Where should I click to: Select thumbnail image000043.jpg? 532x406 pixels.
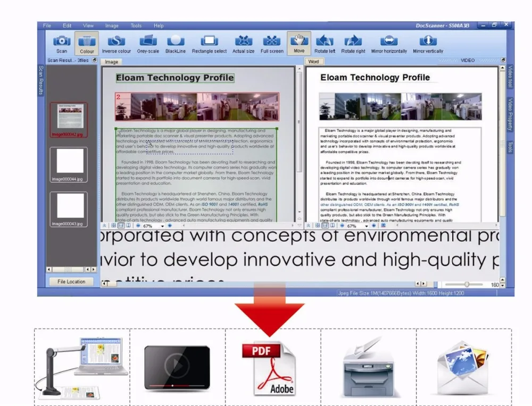[69, 209]
